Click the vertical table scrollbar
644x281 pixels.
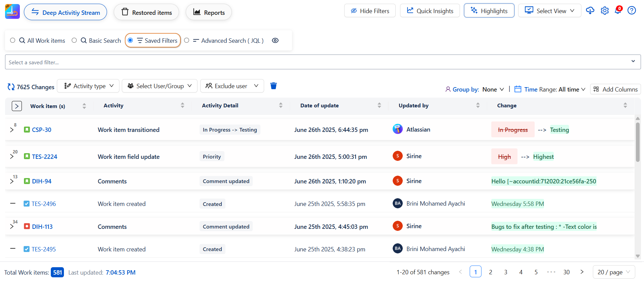tap(638, 142)
